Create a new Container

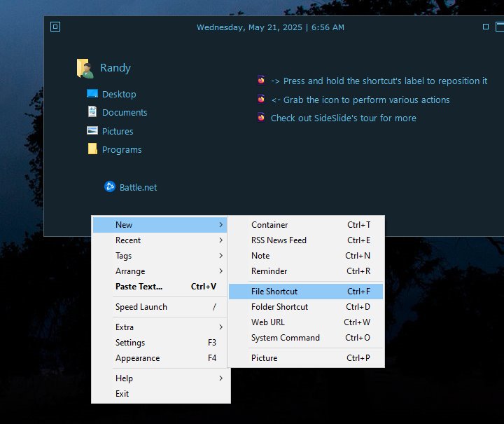pyautogui.click(x=306, y=225)
